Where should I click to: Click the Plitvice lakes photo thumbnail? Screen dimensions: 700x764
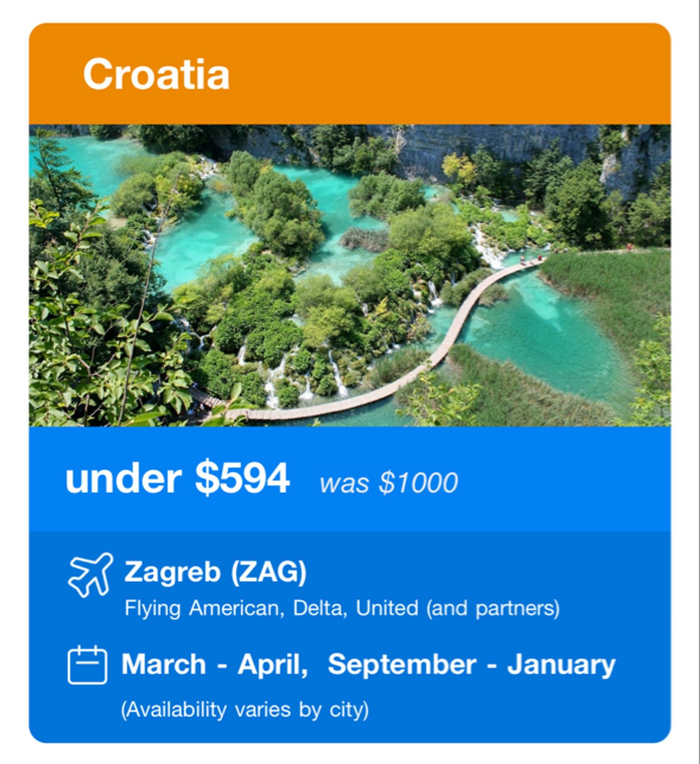click(x=349, y=276)
